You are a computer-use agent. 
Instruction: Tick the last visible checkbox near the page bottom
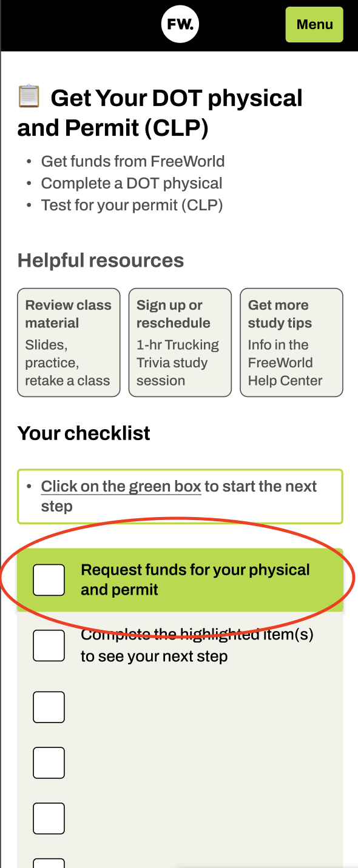click(49, 864)
